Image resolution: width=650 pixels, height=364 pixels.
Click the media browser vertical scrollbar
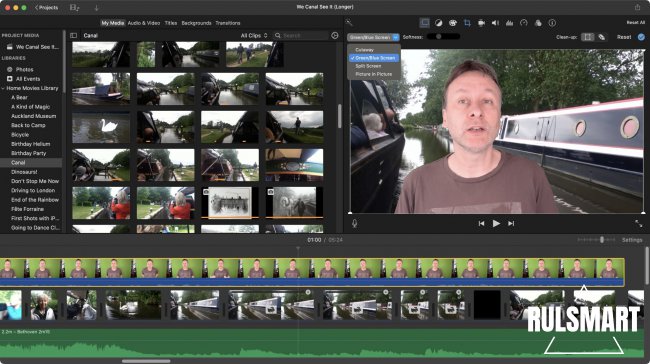click(340, 116)
